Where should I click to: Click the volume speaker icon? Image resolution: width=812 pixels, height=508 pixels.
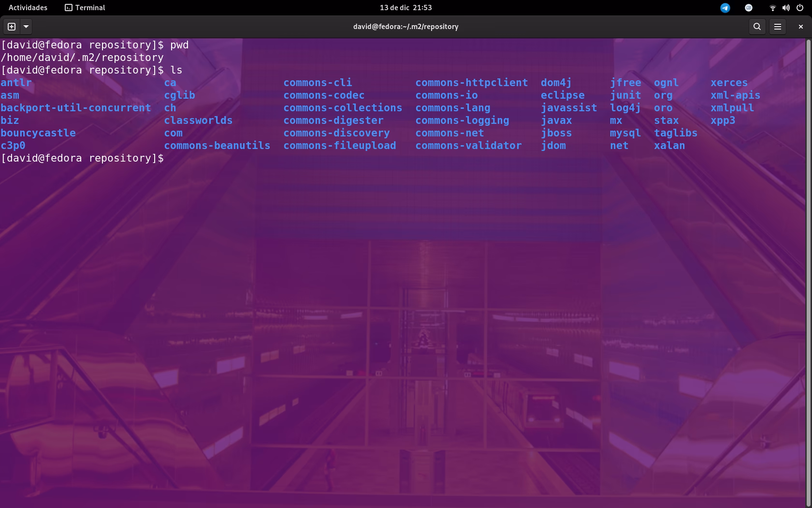tap(786, 8)
